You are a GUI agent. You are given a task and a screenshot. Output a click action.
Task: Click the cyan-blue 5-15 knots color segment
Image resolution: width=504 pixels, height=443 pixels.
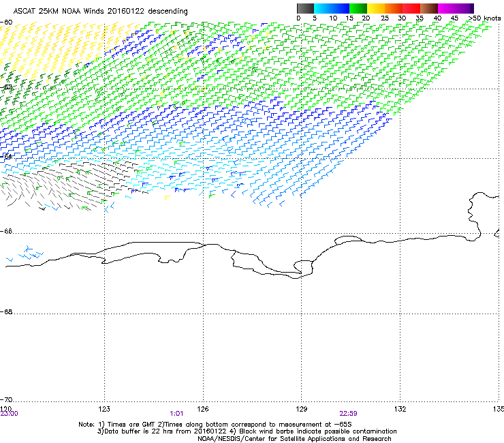tap(332, 8)
